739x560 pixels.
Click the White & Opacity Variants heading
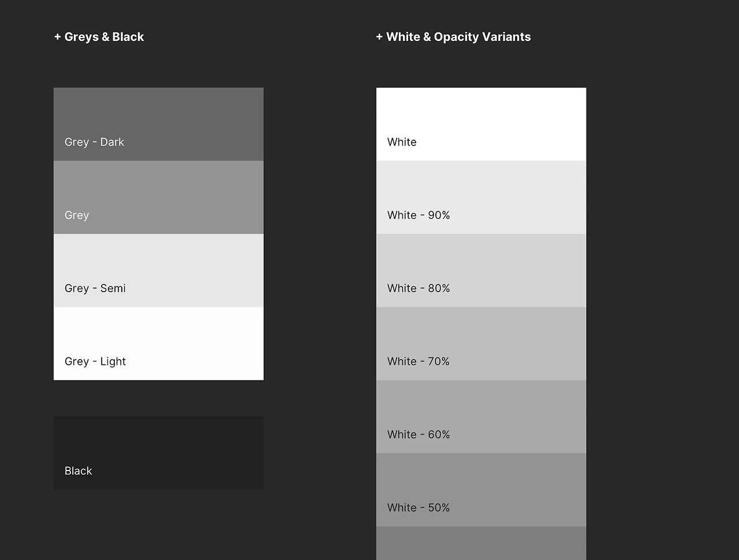[x=453, y=37]
